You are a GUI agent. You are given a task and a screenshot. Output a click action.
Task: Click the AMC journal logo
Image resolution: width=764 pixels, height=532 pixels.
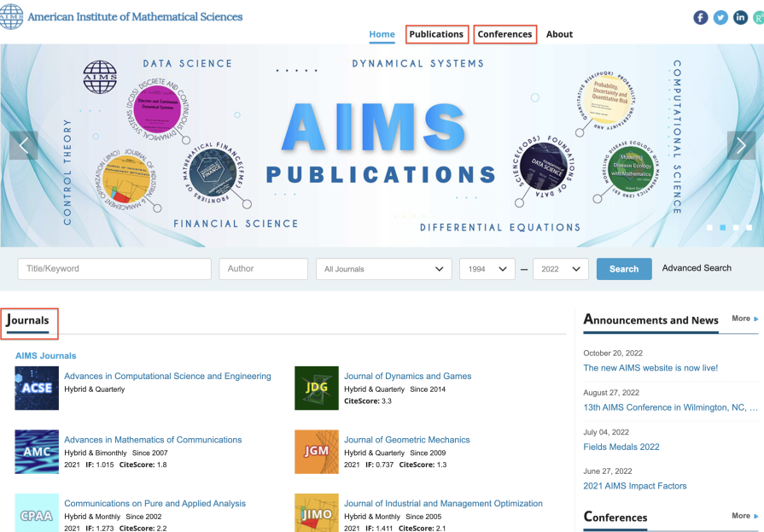tap(37, 452)
